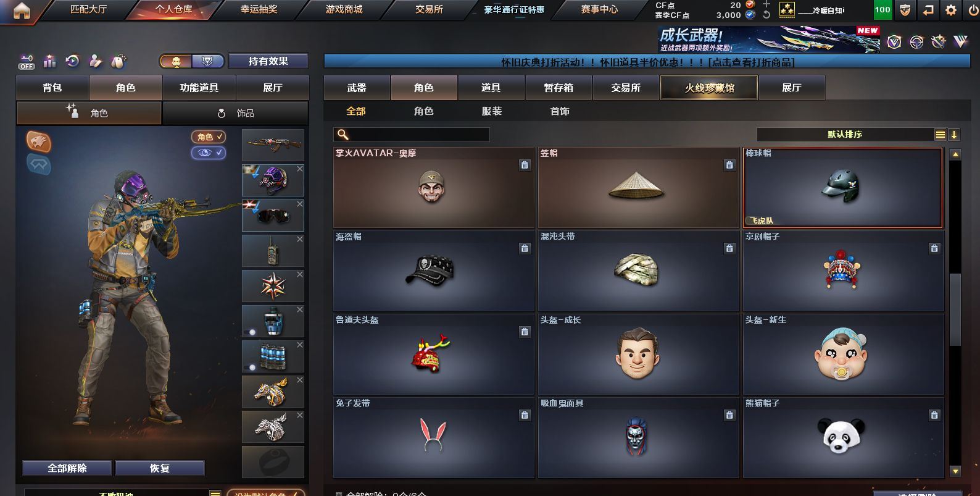Select the 首饰 filter tab
The height and width of the screenshot is (496, 980).
click(560, 111)
